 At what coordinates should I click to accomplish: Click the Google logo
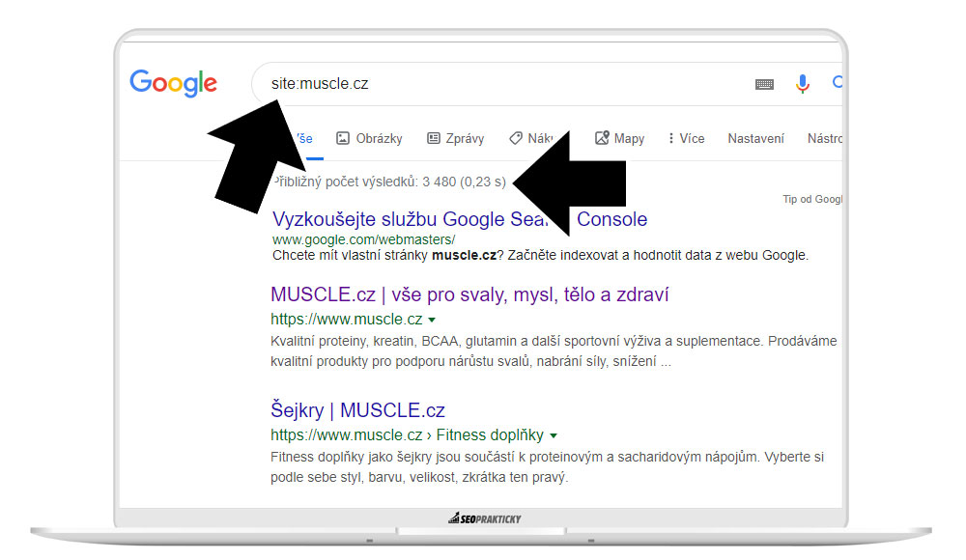(x=173, y=83)
